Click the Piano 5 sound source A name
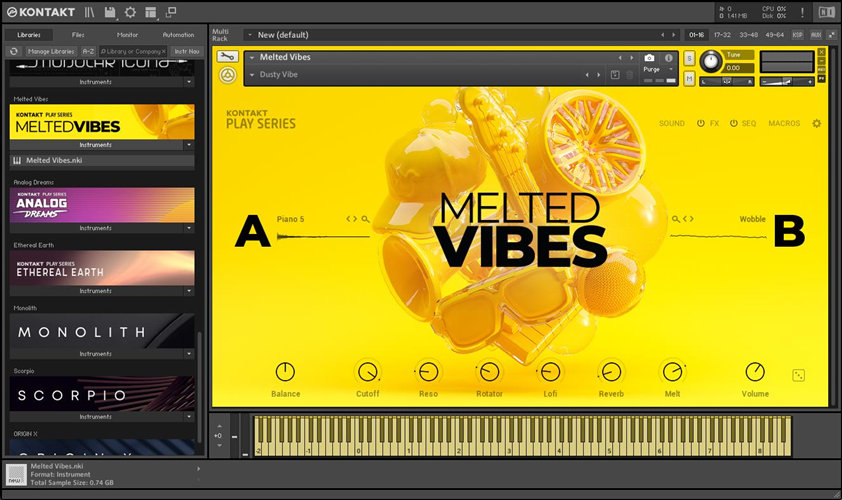 click(x=291, y=219)
